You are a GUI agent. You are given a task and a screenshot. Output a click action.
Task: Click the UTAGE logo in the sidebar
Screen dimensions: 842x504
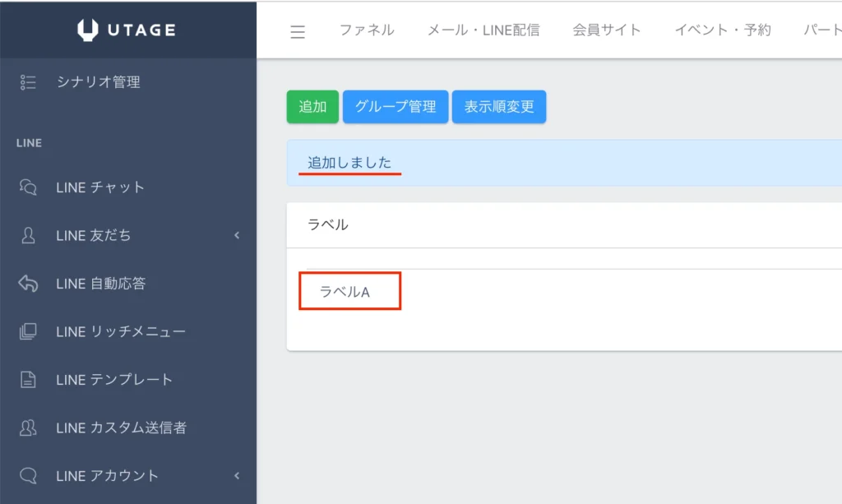(x=127, y=29)
